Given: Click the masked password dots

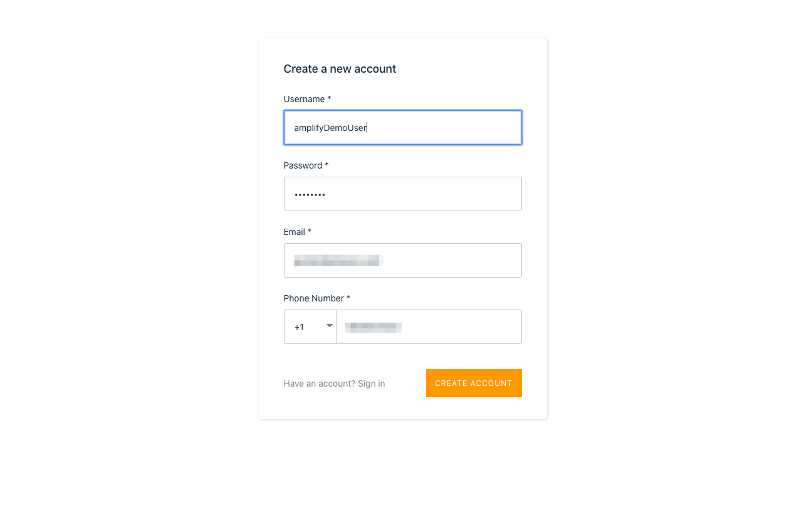Looking at the screenshot, I should 310,195.
